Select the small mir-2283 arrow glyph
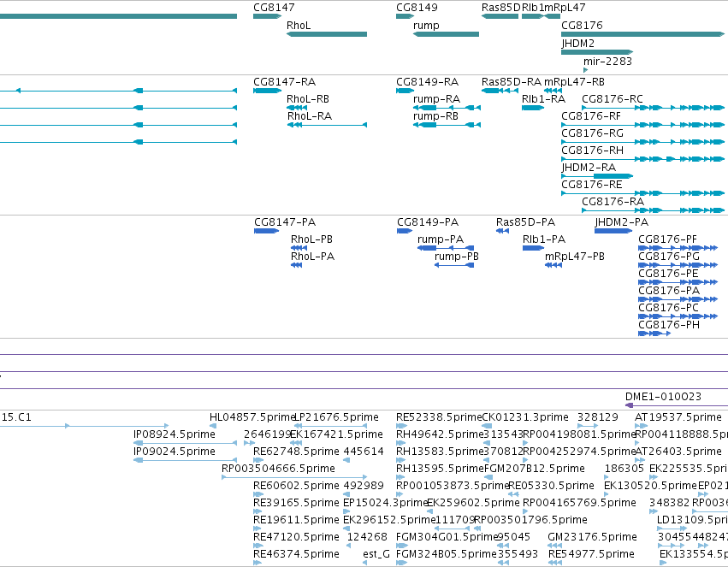The width and height of the screenshot is (728, 567). coord(585,70)
